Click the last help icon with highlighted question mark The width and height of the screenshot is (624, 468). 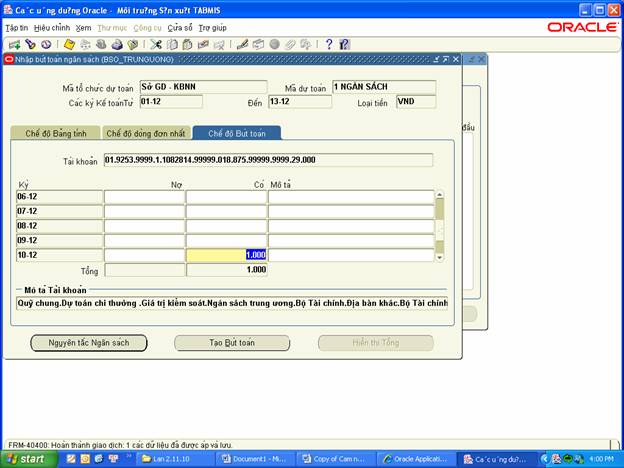[x=345, y=45]
